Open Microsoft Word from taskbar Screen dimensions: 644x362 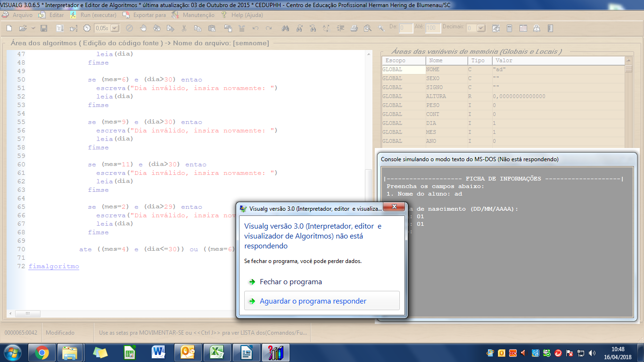point(158,353)
